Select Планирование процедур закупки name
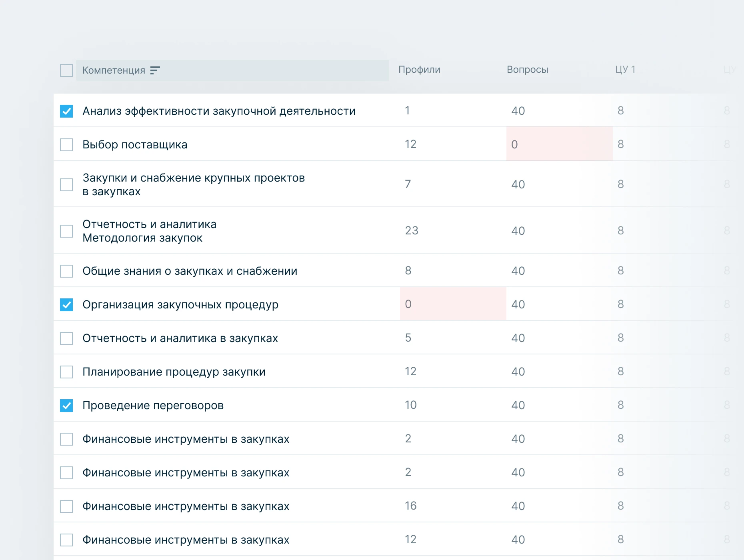 pos(174,372)
